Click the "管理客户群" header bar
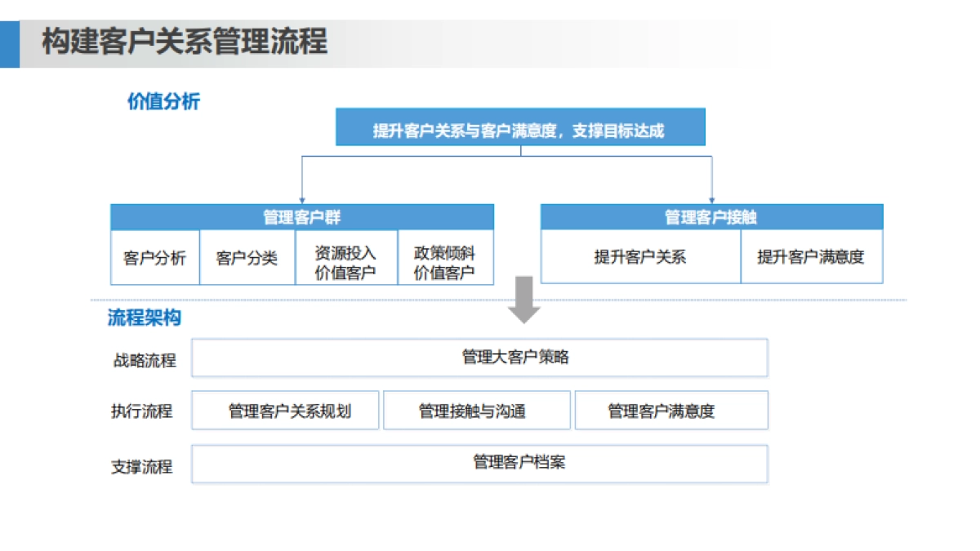The height and width of the screenshot is (551, 980). [302, 217]
